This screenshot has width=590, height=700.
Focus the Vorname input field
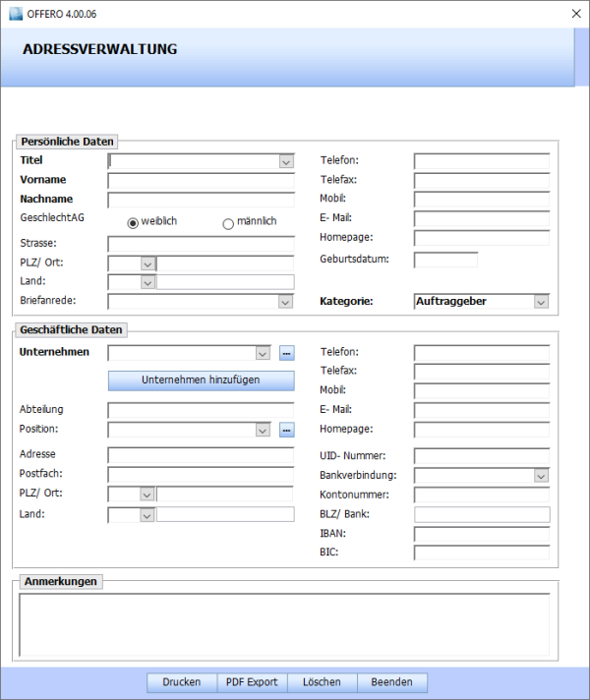click(201, 181)
